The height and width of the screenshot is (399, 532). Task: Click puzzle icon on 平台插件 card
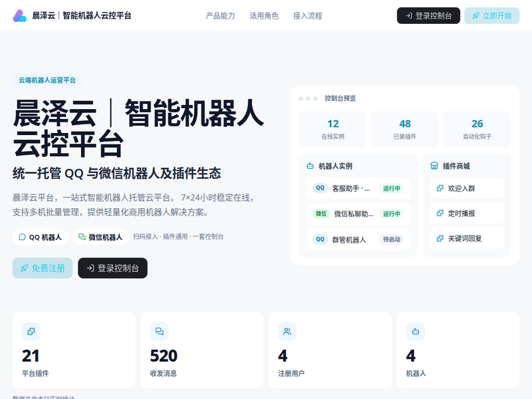[31, 331]
